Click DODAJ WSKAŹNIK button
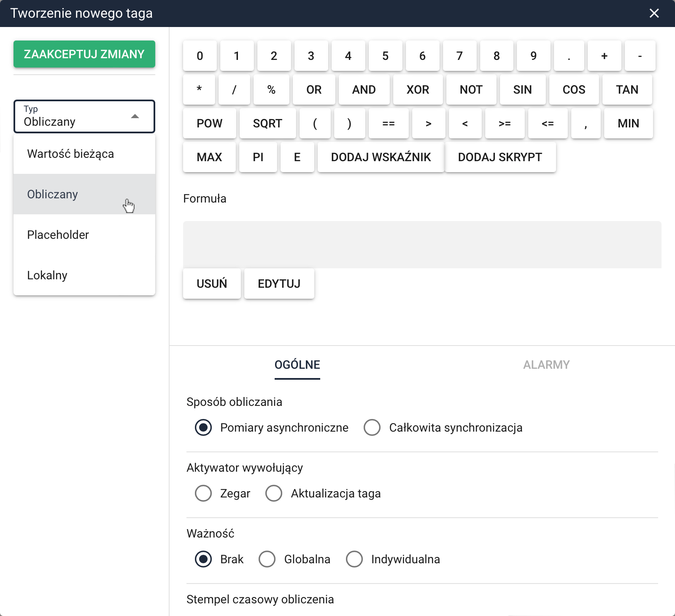This screenshot has height=616, width=675. 381,157
